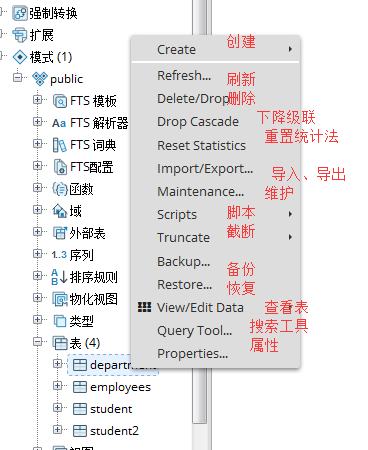Select Reset Statistics menu entry
Screen dimensions: 368x450
point(216,145)
